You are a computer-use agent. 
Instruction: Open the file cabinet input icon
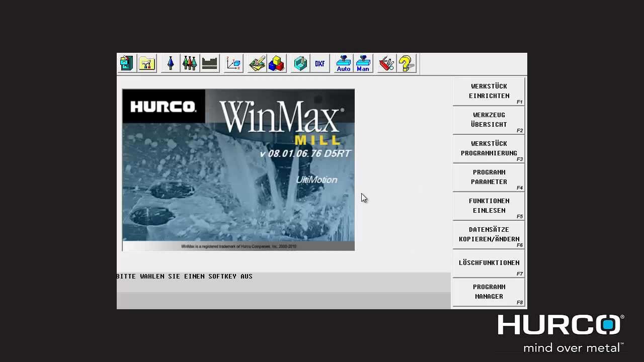click(x=127, y=63)
